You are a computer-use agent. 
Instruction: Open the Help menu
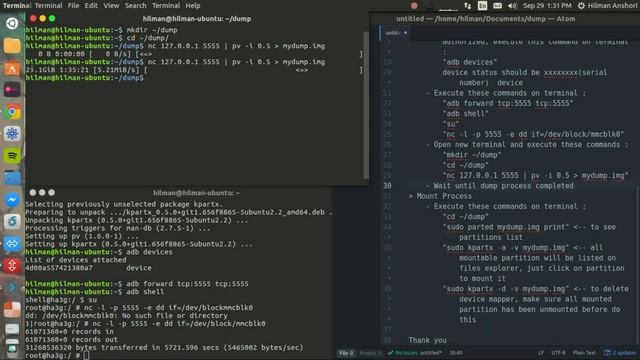point(193,6)
